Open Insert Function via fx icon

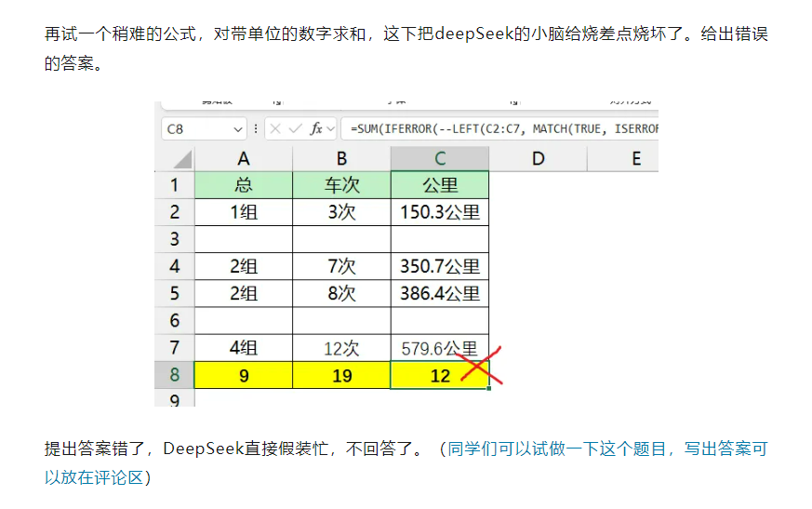316,128
